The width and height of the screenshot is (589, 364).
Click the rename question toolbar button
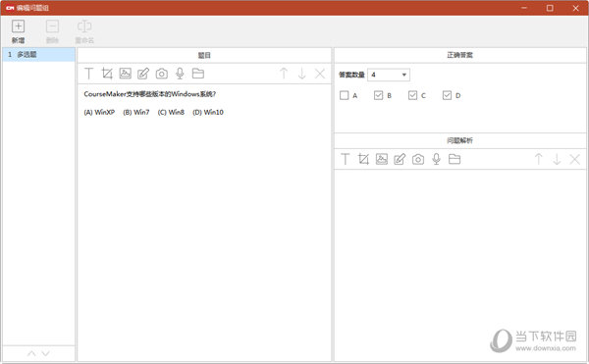click(84, 32)
